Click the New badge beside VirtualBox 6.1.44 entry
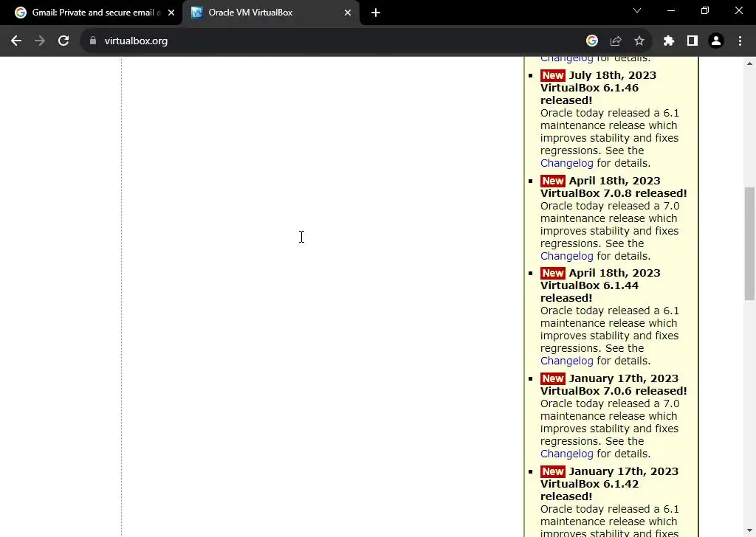 [552, 273]
